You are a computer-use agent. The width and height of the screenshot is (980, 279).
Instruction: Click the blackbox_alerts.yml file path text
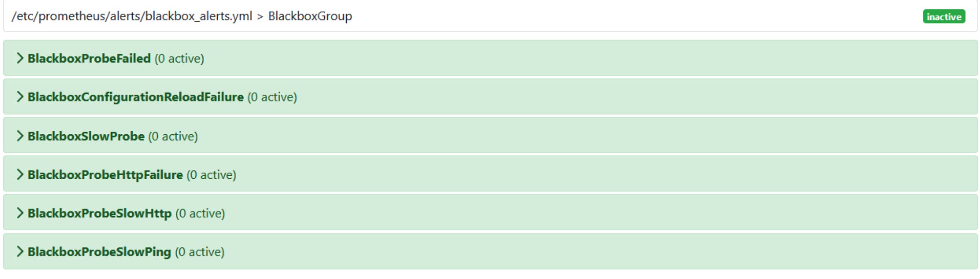coord(132,16)
